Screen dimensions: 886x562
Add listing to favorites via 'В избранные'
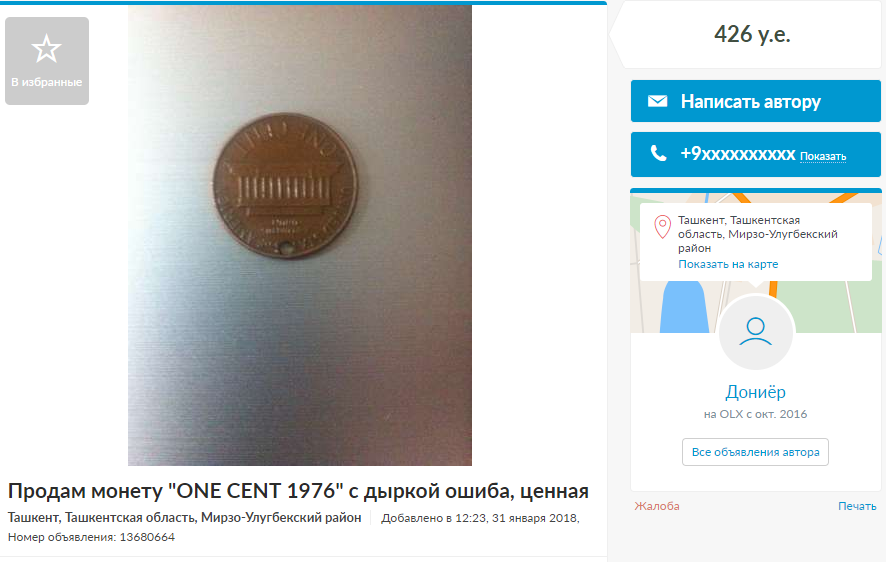point(47,61)
